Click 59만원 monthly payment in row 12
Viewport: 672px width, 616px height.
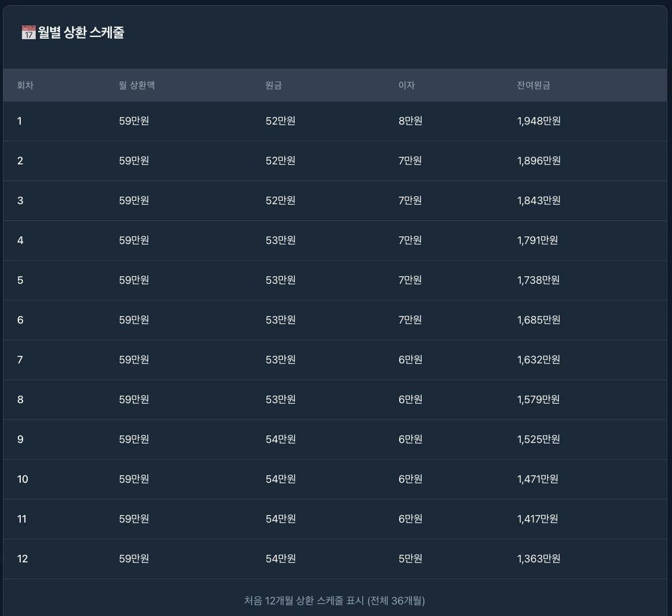pyautogui.click(x=134, y=559)
